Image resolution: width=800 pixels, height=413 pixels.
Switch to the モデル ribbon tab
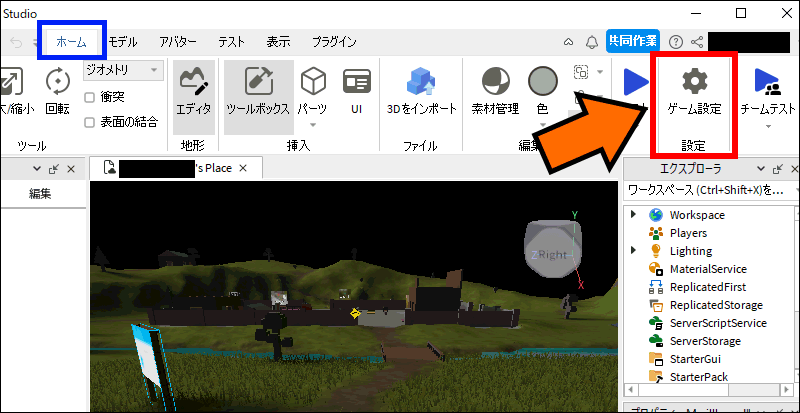123,42
